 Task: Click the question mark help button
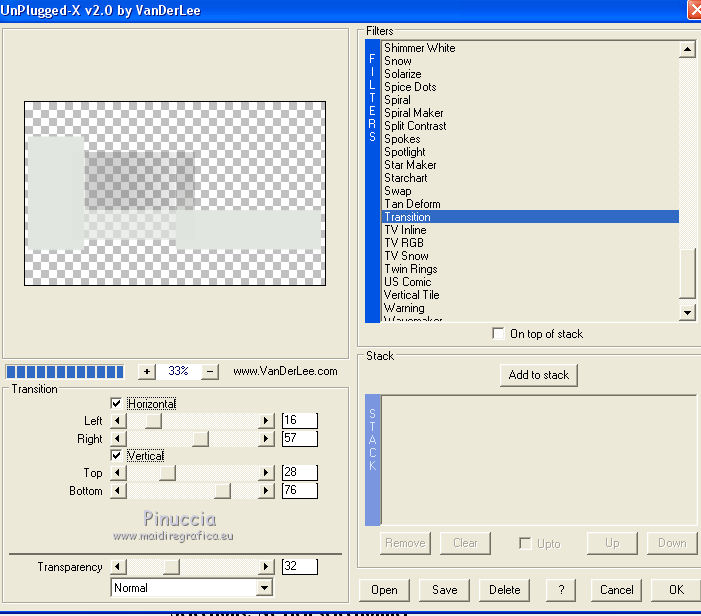coord(561,590)
